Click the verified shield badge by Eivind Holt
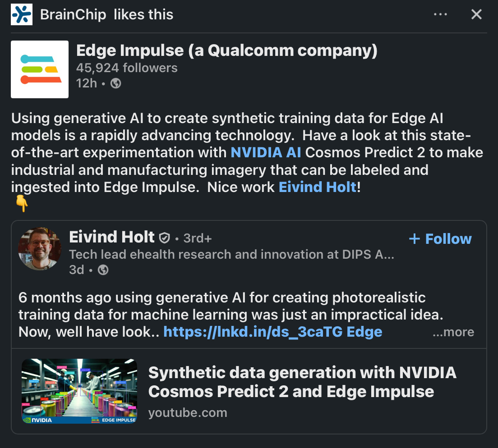The image size is (498, 448). 164,238
